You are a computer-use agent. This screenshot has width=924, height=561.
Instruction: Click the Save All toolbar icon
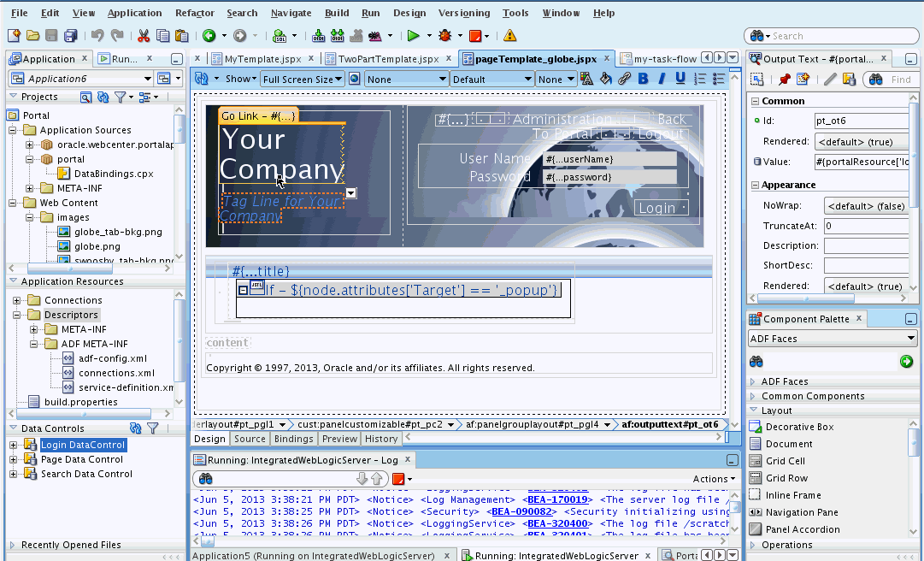(x=71, y=36)
